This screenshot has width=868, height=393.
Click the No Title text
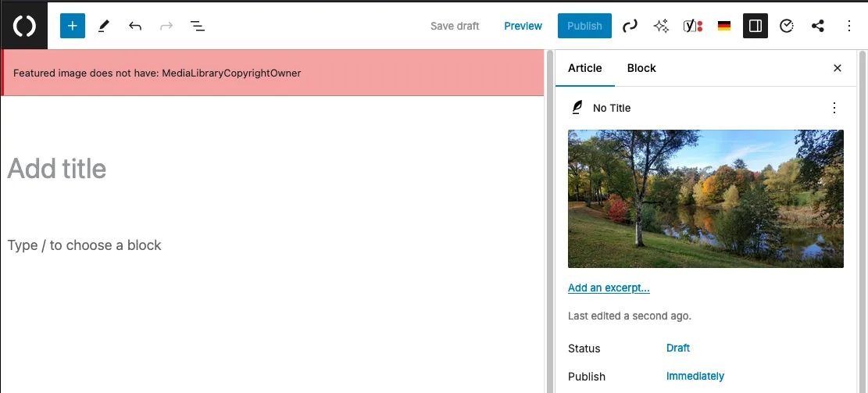click(x=612, y=108)
